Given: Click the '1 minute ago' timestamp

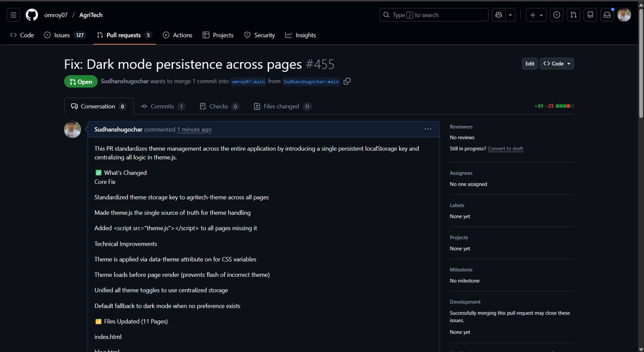Looking at the screenshot, I should 194,129.
